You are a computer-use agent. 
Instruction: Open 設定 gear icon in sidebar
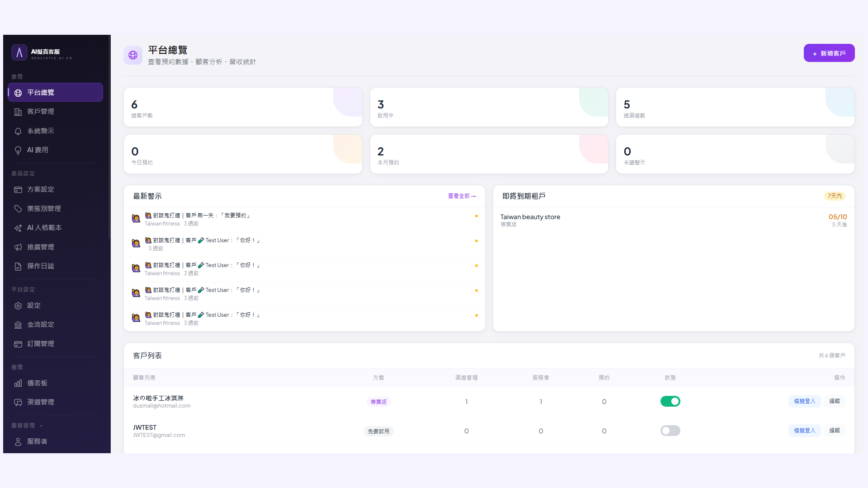18,306
